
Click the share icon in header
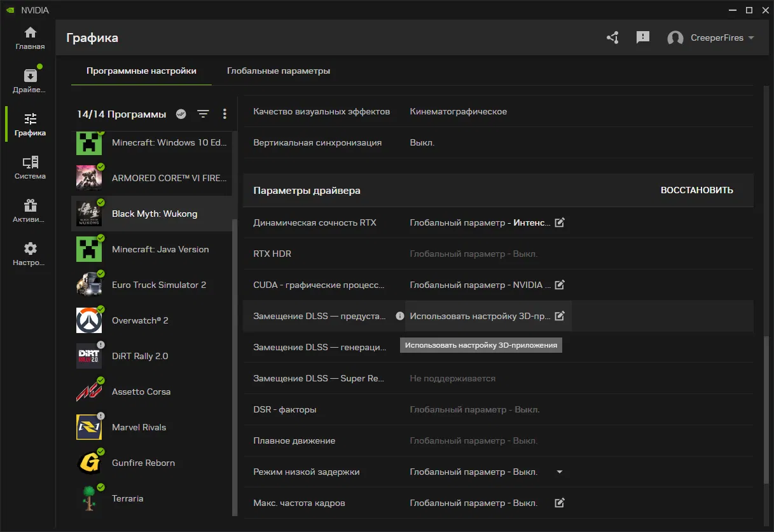point(612,38)
